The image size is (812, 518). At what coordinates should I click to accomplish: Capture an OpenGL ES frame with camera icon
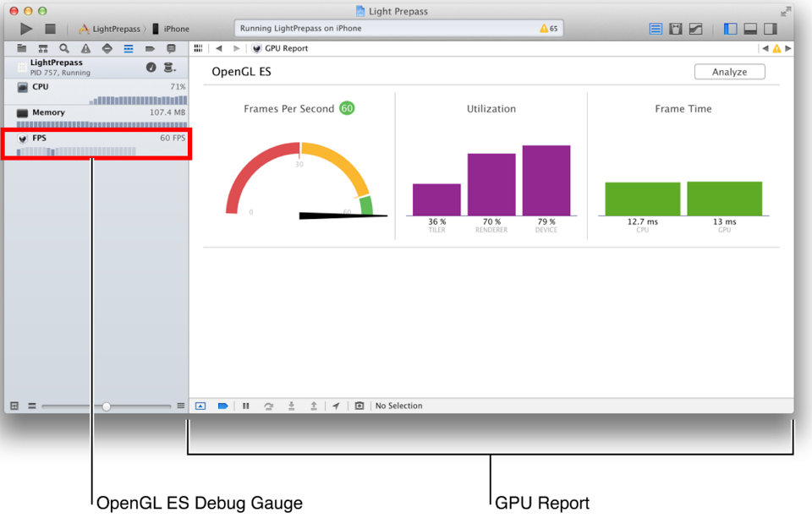[x=359, y=406]
